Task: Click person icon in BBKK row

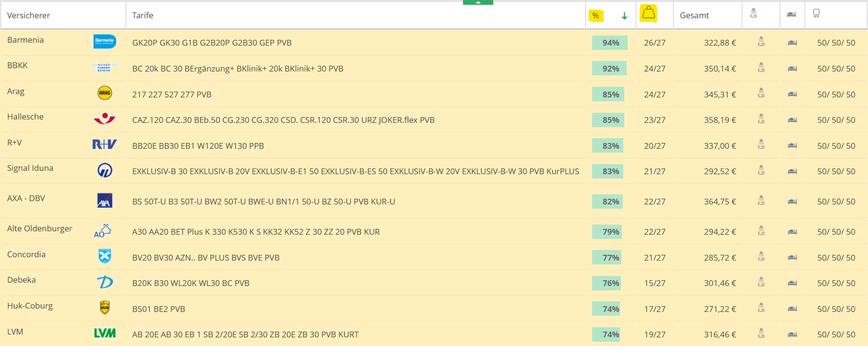Action: 761,68
